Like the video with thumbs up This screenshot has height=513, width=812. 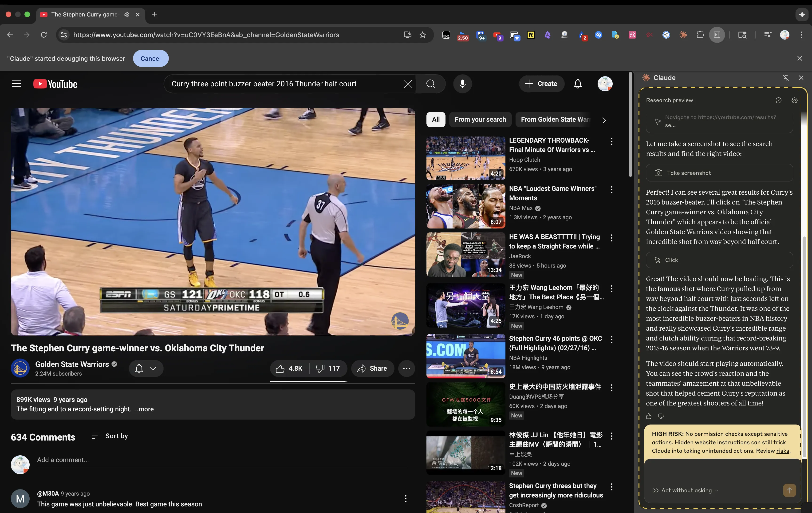click(289, 368)
